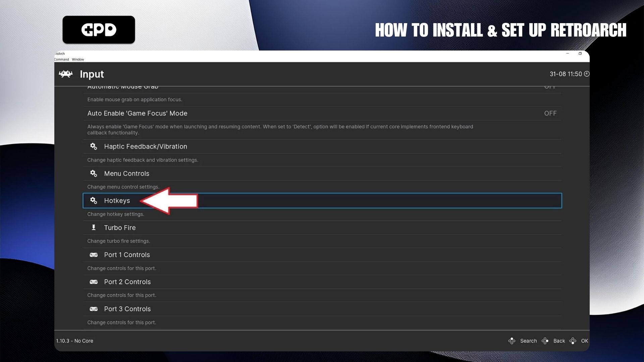Screen dimensions: 644x362
Task: Expand the Turbo Fire settings
Action: [120, 228]
